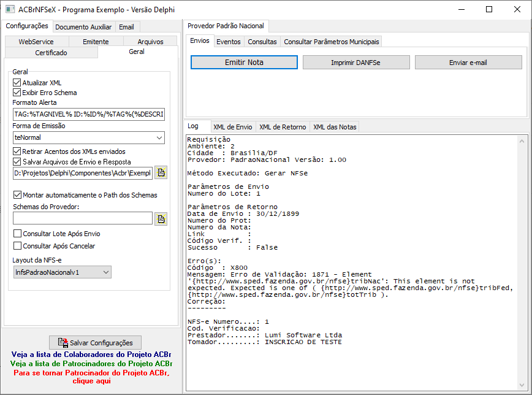Image resolution: width=532 pixels, height=395 pixels.
Task: Open the Email tab
Action: click(126, 27)
